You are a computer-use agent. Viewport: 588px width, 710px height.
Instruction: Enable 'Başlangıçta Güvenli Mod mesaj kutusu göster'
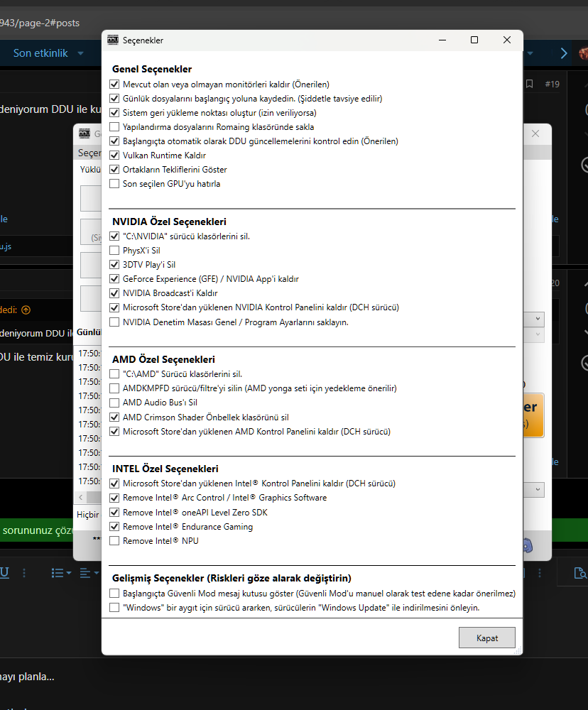point(114,593)
